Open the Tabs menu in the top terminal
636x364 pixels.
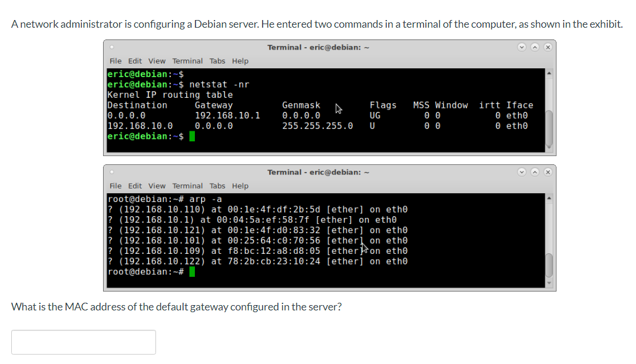point(217,61)
